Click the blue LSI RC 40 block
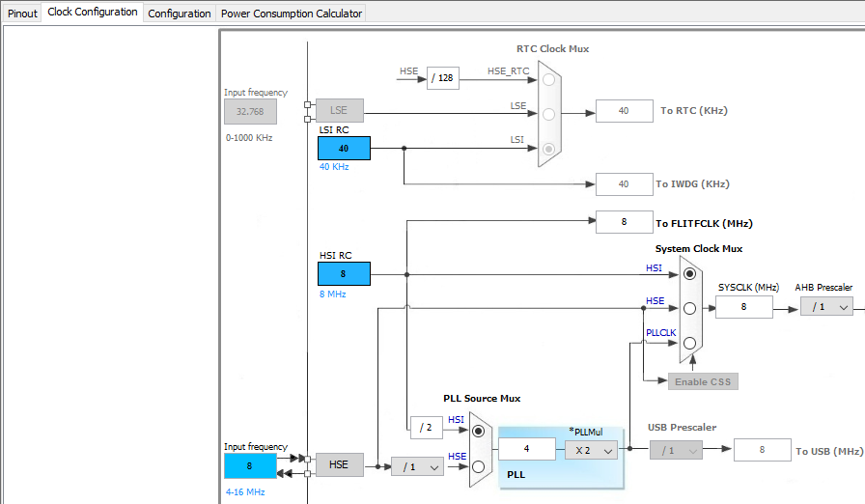Screen dimensions: 865x504 click(344, 149)
